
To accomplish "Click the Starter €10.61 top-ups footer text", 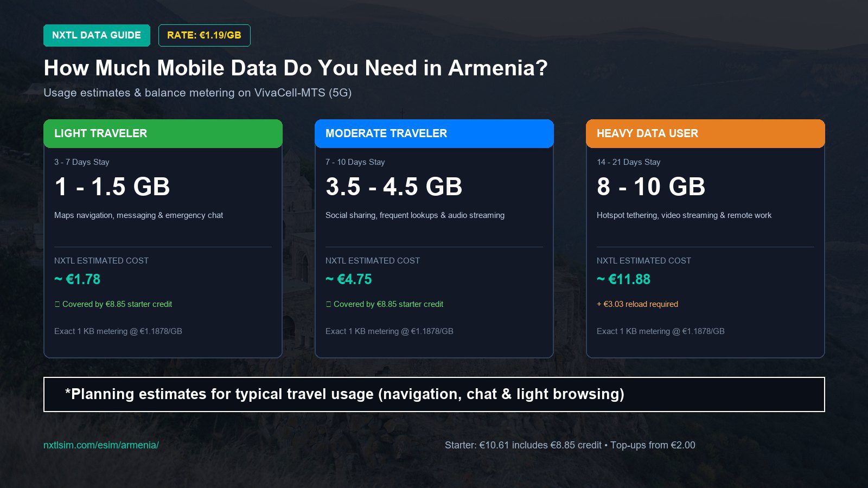I will [x=570, y=445].
